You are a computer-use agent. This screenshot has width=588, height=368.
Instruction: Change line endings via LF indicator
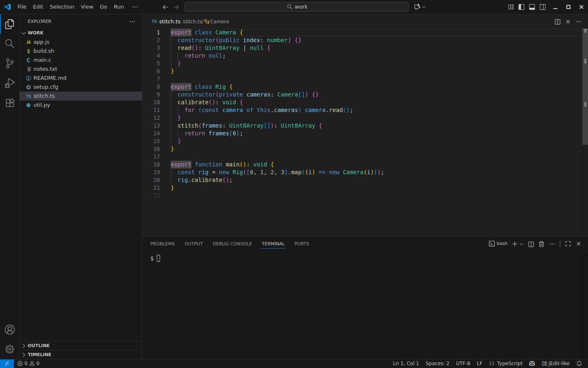pos(480,363)
